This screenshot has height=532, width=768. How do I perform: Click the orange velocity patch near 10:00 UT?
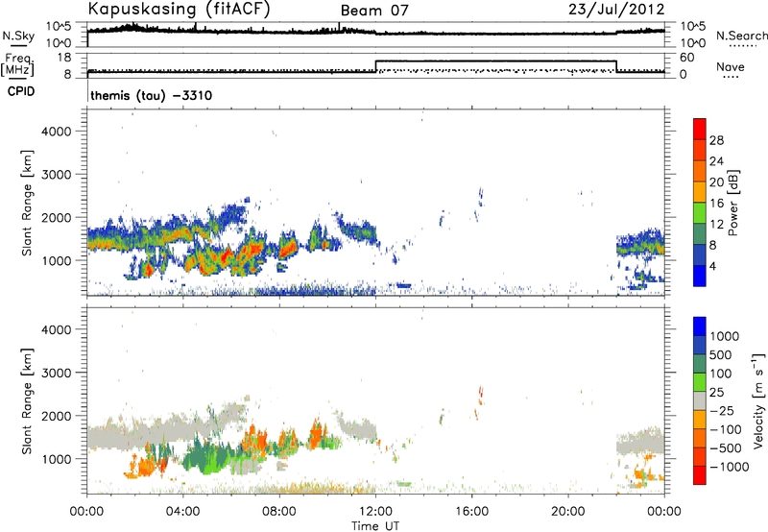[x=317, y=432]
